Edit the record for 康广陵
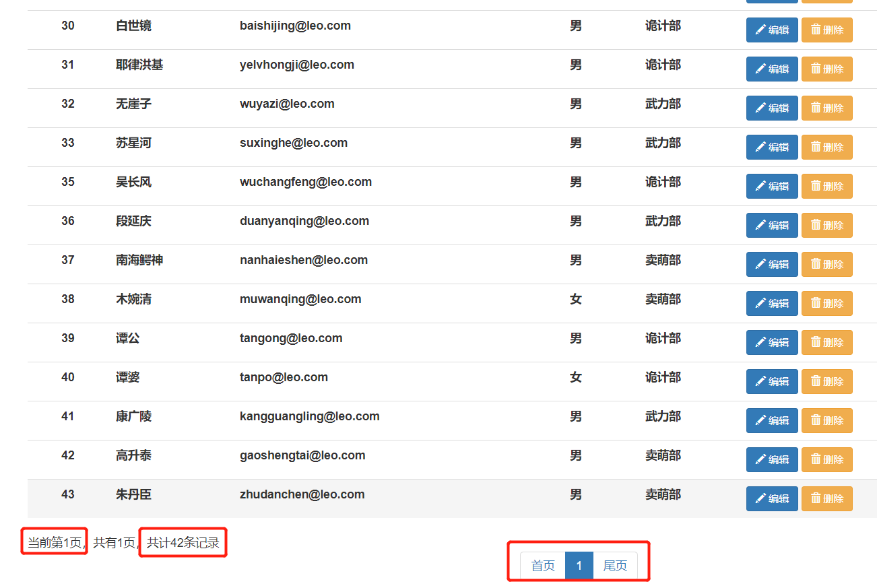 pos(772,420)
